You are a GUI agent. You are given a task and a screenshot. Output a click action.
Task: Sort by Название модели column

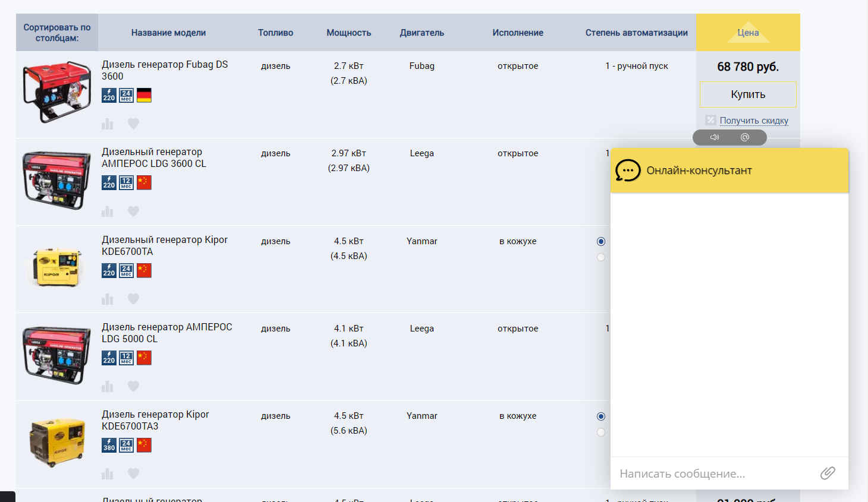[x=168, y=33]
